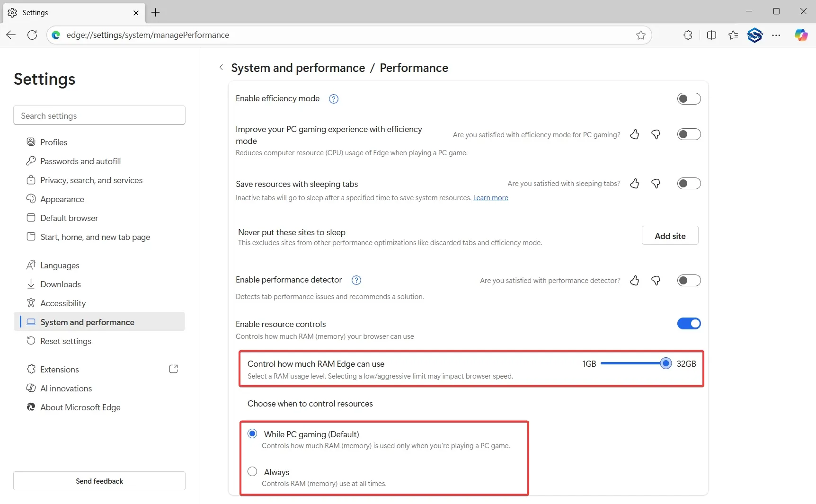The height and width of the screenshot is (504, 816).
Task: Click inside the Search settings field
Action: pos(98,115)
